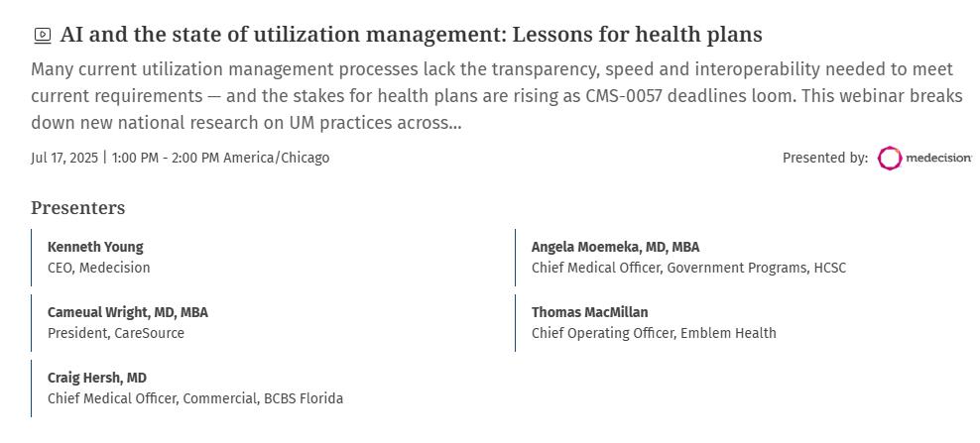Select presenter Cameual Wright, MD, MBA
The width and height of the screenshot is (980, 443).
coord(128,312)
